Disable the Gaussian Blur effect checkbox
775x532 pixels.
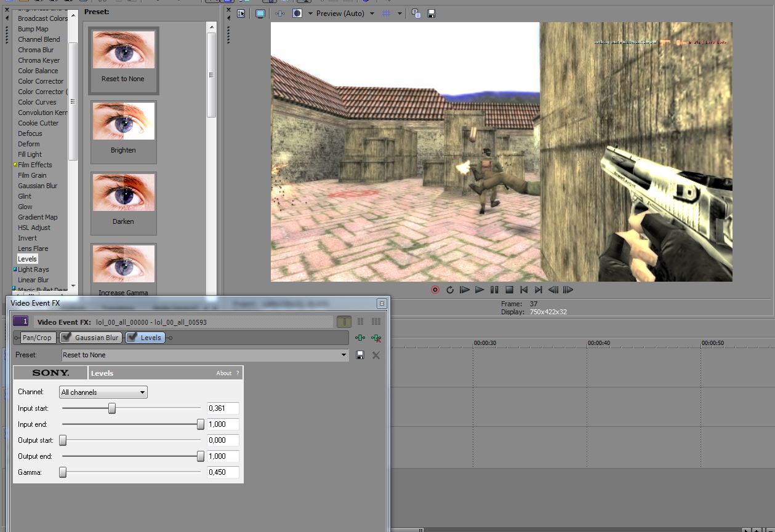[x=66, y=338]
